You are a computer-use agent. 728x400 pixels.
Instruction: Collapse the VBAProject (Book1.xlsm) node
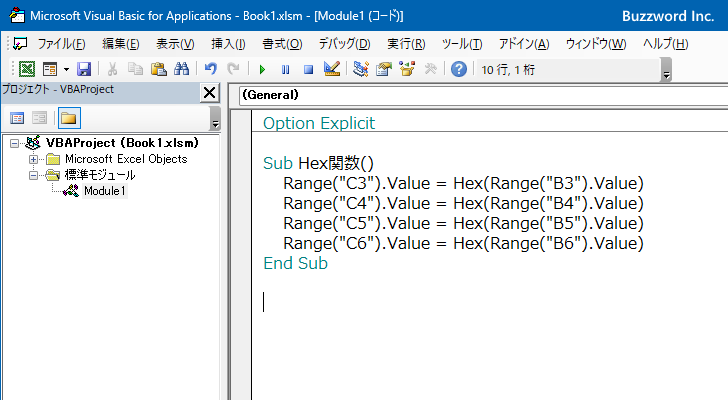14,143
